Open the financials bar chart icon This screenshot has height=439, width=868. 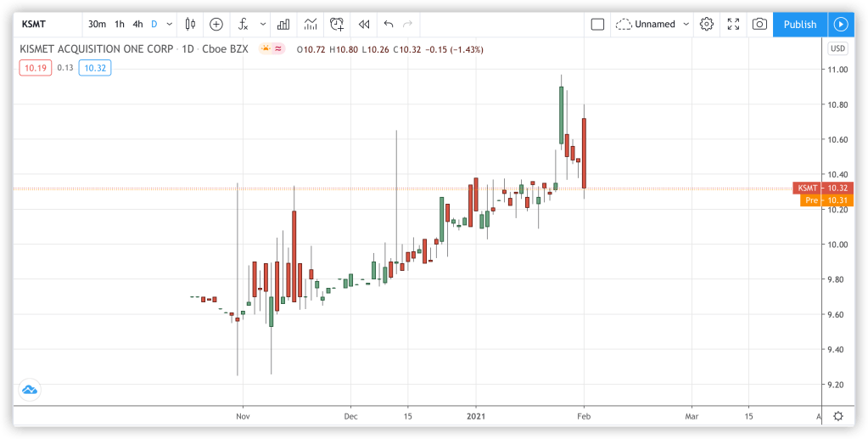point(283,25)
